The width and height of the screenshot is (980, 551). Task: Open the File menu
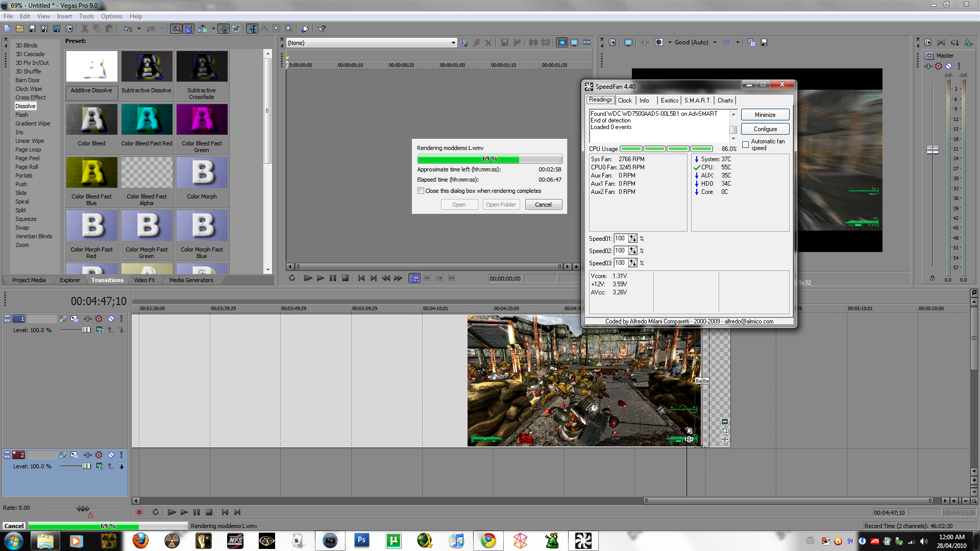pyautogui.click(x=8, y=16)
